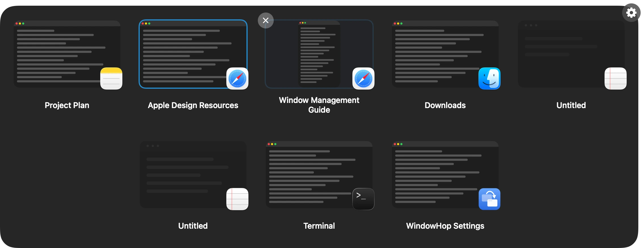Click the Notes icon on Project Plan
The image size is (644, 248).
click(111, 78)
